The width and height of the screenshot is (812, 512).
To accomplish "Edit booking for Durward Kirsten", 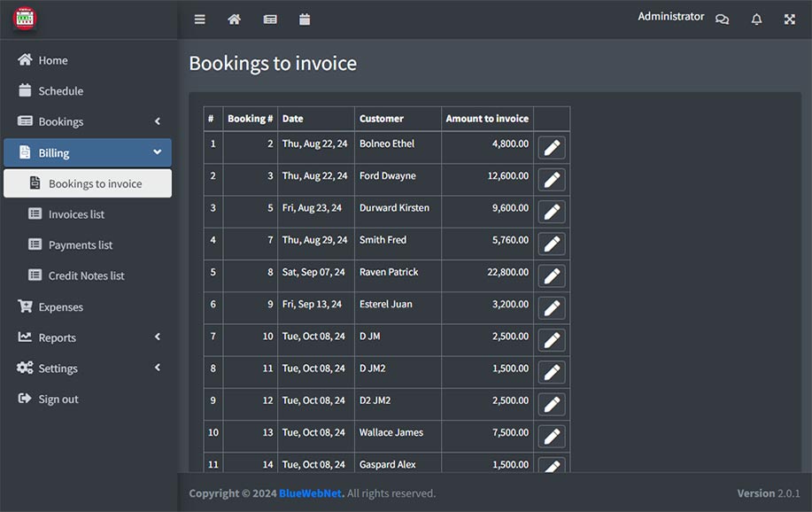I will (x=552, y=212).
